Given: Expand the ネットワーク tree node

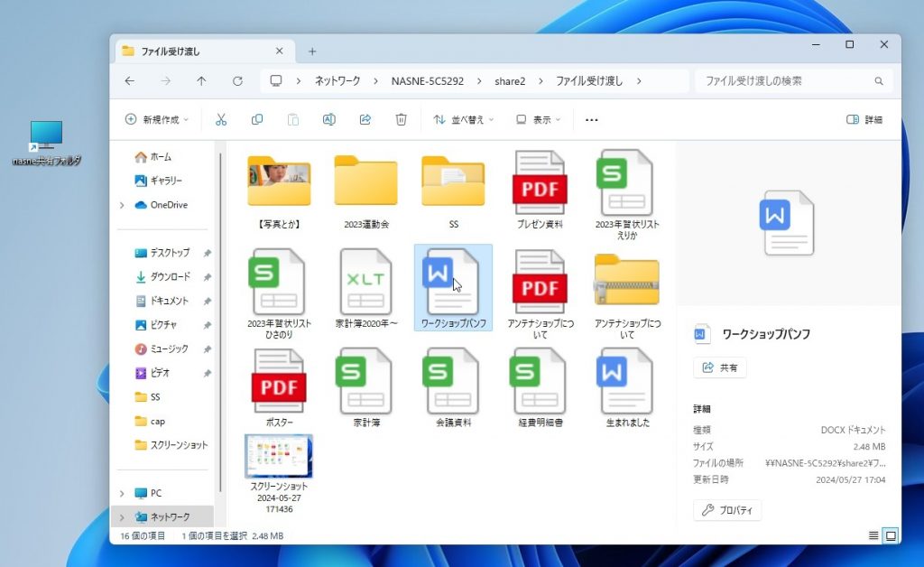Looking at the screenshot, I should click(122, 517).
